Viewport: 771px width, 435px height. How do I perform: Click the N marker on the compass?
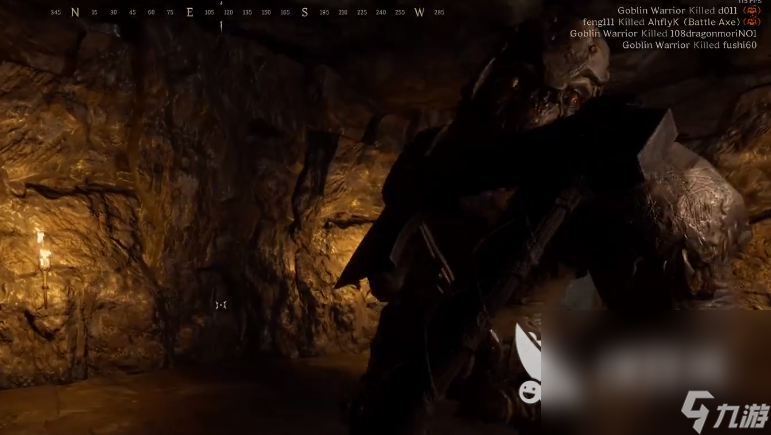coord(75,12)
